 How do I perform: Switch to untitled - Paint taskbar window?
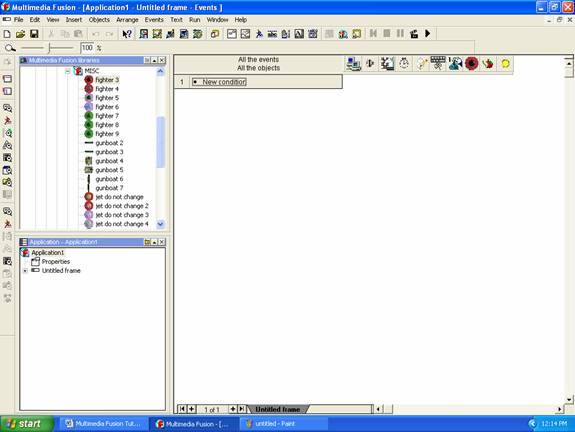[284, 424]
